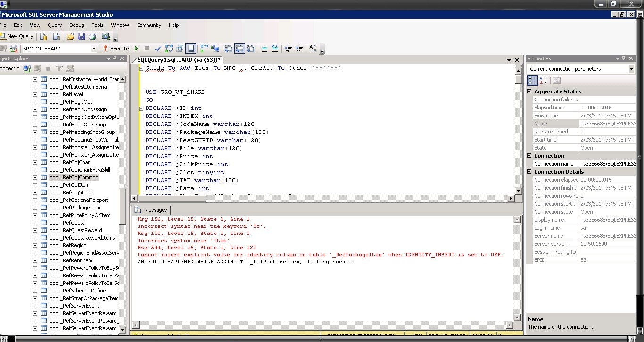Expand the dbo._RefObjCommon table node
This screenshot has width=644, height=342.
35,177
